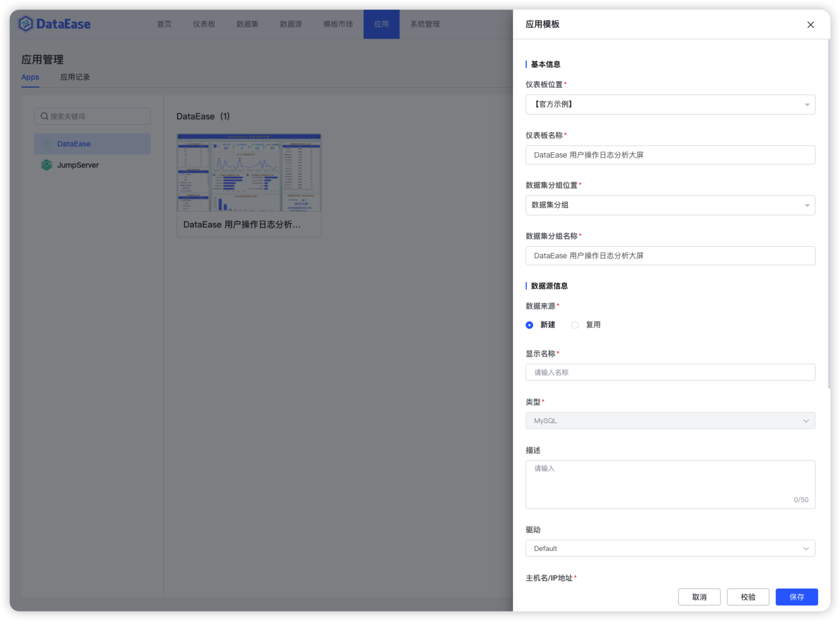Click the DataEase 用户操作日志分析… card title

pos(242,225)
